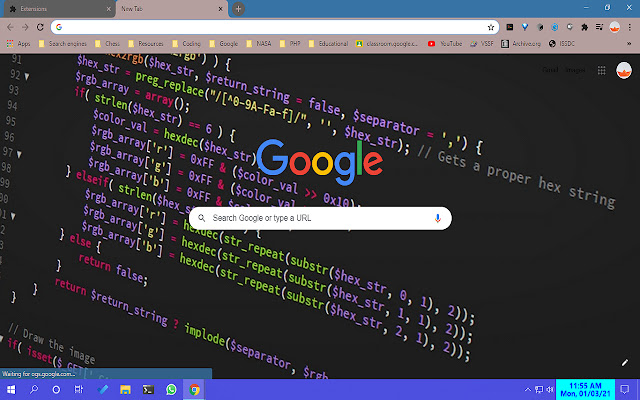Switch to the Extensions tab

(x=59, y=9)
